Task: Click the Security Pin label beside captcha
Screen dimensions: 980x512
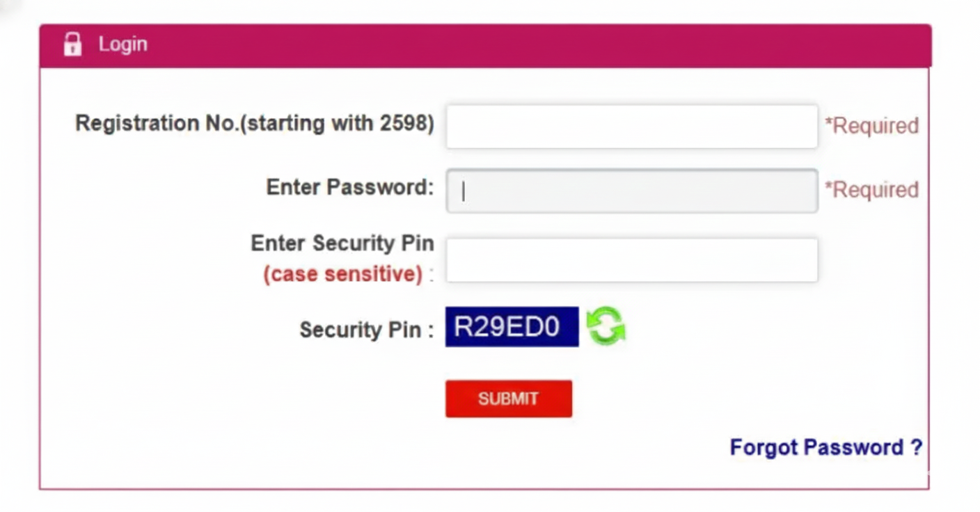Action: 360,329
